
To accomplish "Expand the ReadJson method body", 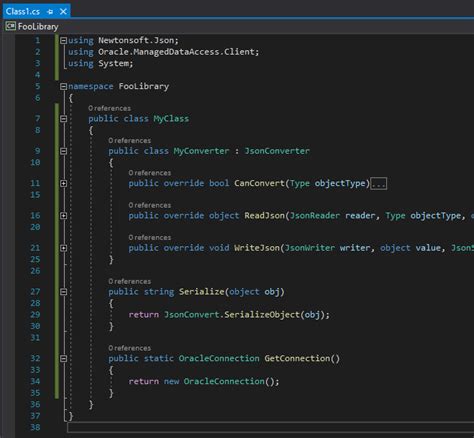I will coord(63,216).
